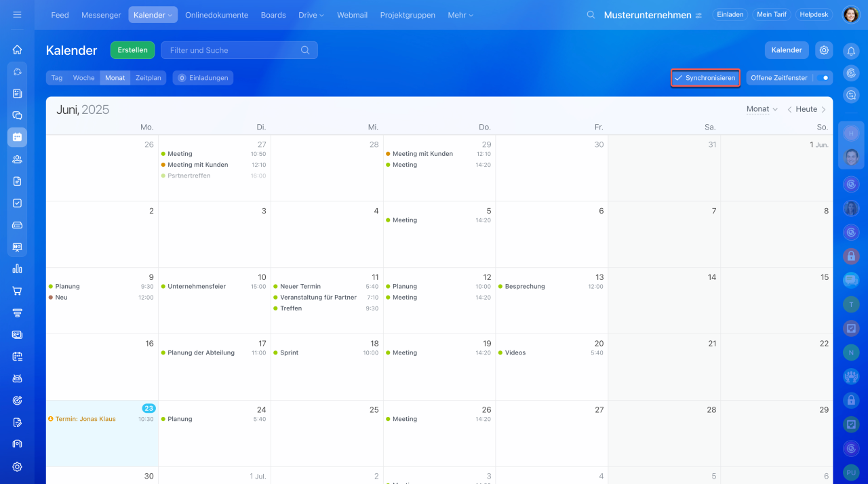Viewport: 868px width, 484px height.
Task: Open the Feed menu item
Action: tap(60, 15)
